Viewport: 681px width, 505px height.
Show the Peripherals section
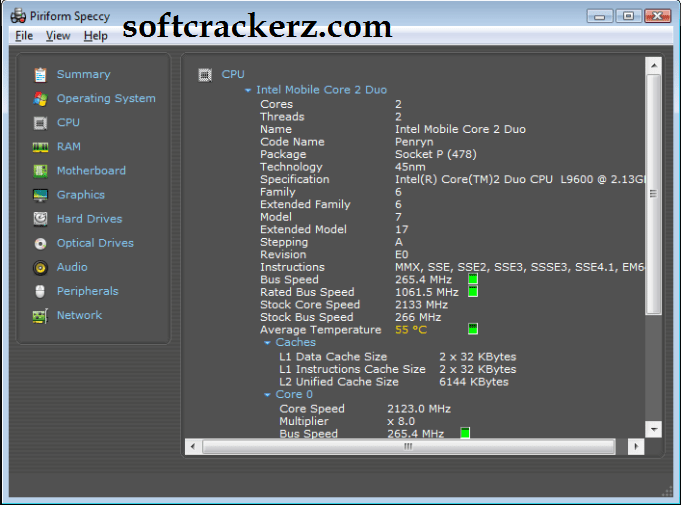tap(88, 291)
